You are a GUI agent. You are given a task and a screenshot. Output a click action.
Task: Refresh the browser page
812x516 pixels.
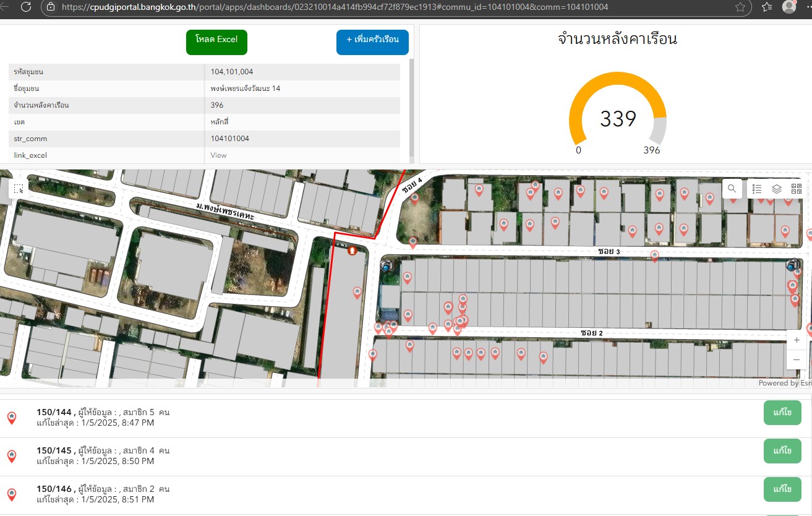pyautogui.click(x=26, y=7)
